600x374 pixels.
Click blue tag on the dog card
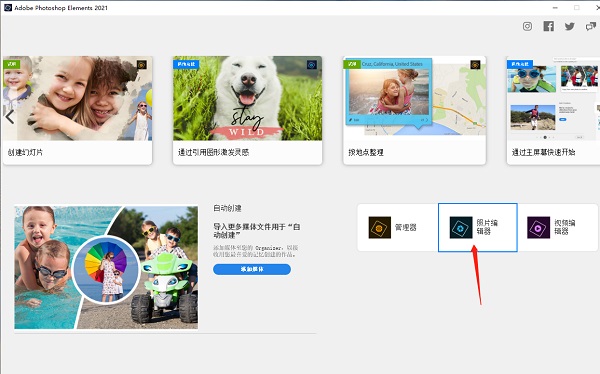pyautogui.click(x=186, y=64)
